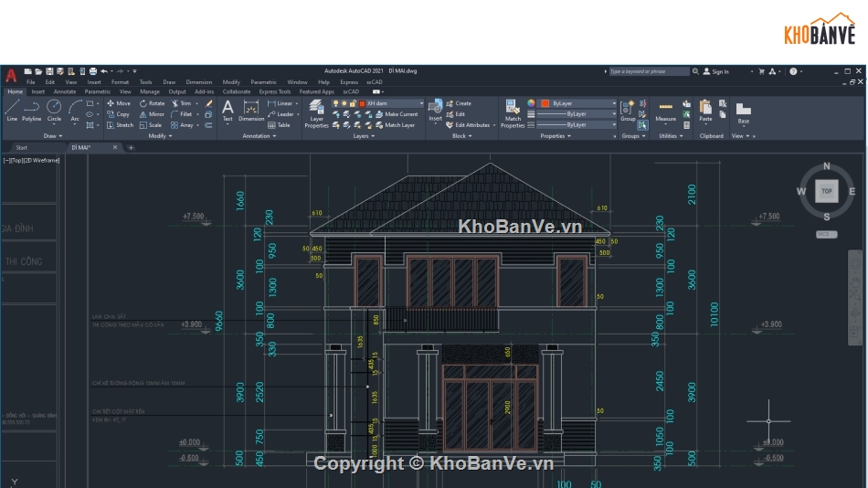This screenshot has width=868, height=488.
Task: Click Match Layer button
Action: point(396,125)
